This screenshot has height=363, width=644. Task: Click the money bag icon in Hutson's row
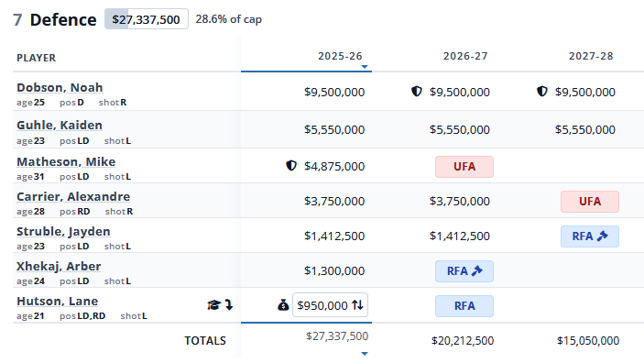point(283,305)
